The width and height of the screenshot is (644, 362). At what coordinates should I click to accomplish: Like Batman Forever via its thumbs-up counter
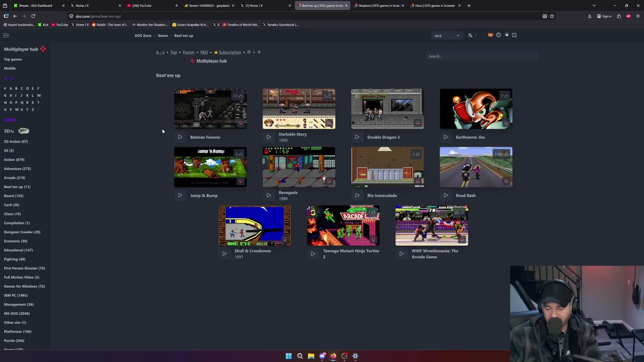[238, 96]
